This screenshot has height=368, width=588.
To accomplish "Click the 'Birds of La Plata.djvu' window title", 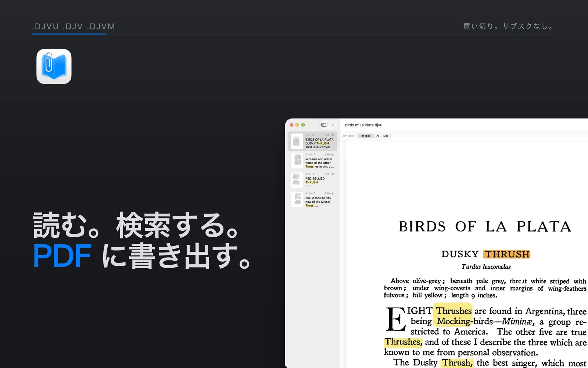I will coord(363,125).
